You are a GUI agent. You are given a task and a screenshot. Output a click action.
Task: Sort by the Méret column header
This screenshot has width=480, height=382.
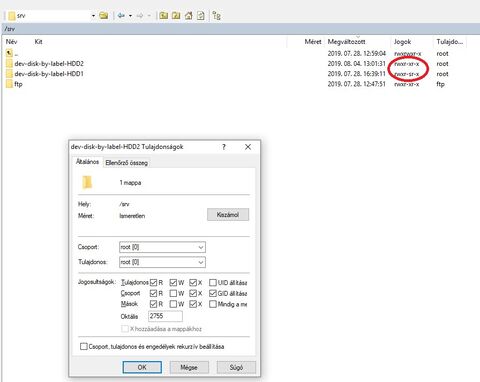coord(313,42)
